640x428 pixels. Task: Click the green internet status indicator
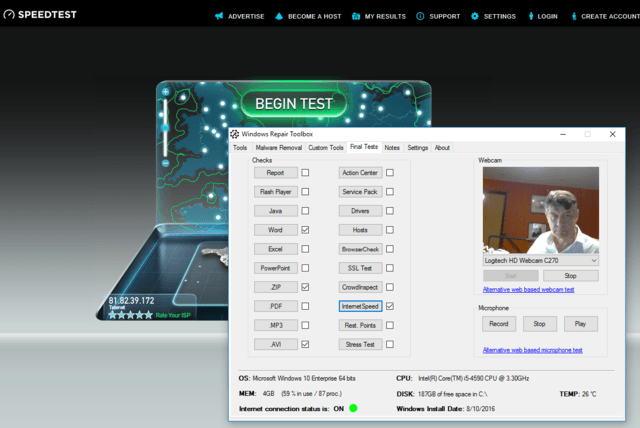coord(353,408)
